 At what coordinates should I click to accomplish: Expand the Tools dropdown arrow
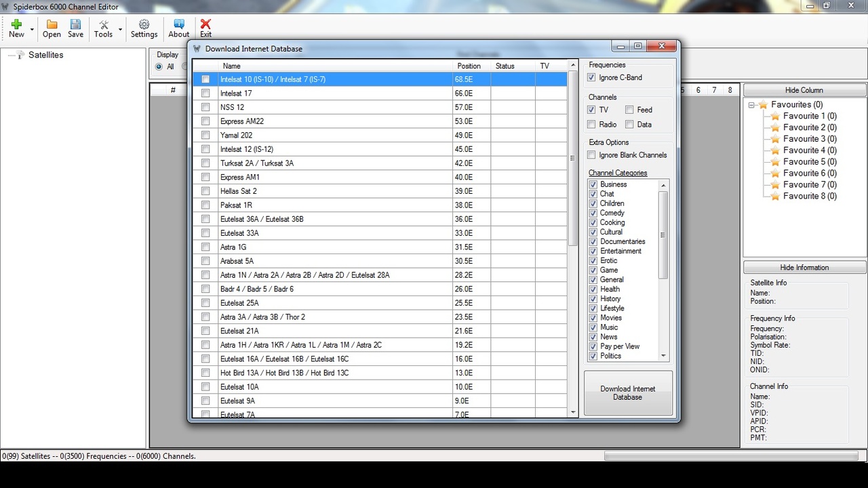tap(120, 30)
